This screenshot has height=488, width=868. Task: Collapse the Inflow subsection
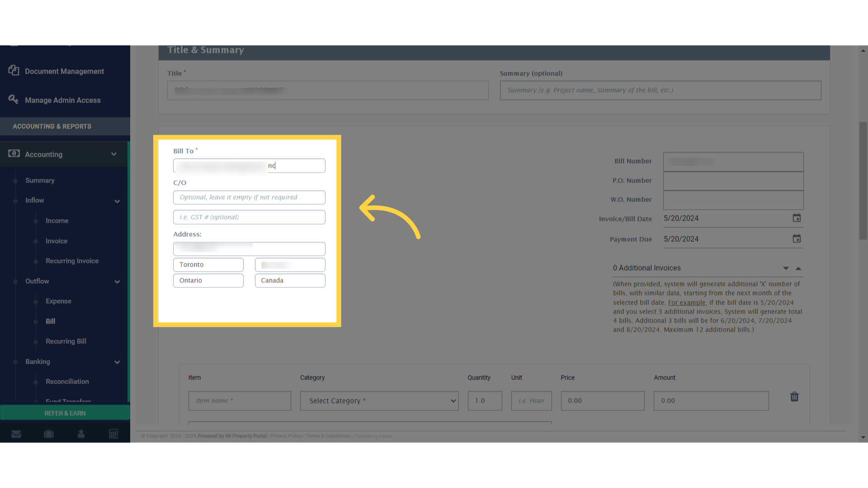(117, 202)
